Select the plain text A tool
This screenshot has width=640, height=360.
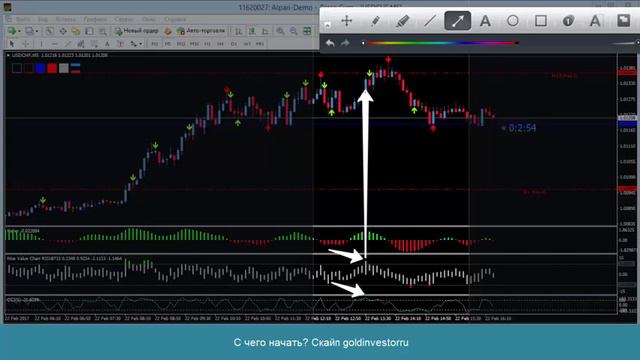pos(485,21)
